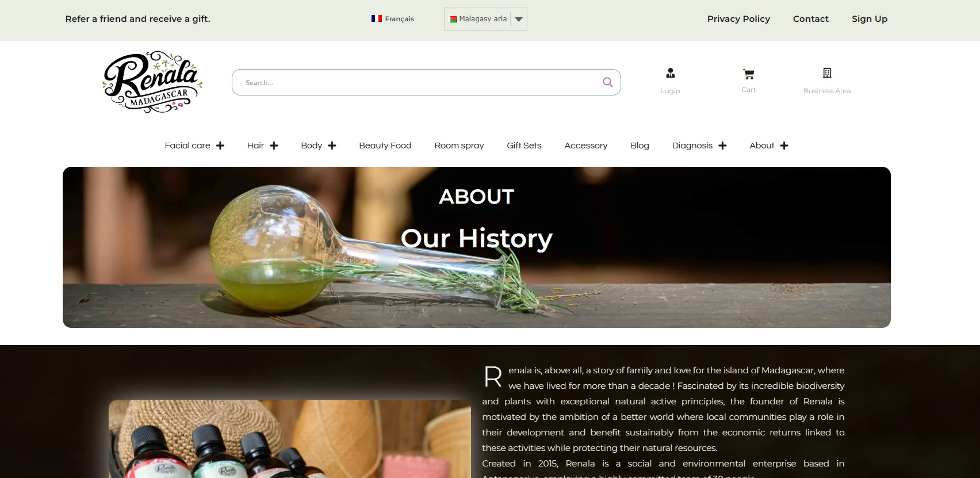Open the Malagasy ariary currency dropdown
This screenshot has width=980, height=478.
(485, 19)
